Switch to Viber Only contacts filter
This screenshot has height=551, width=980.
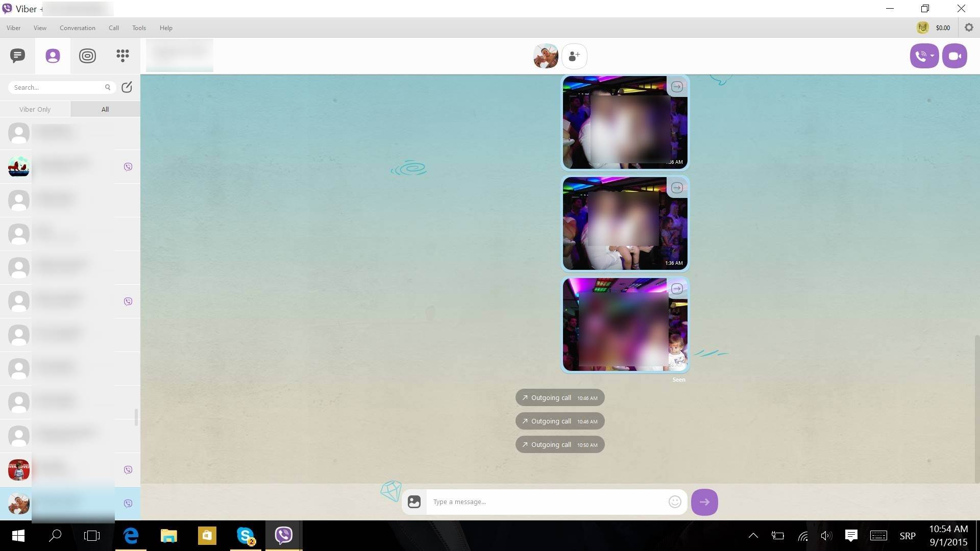coord(35,109)
